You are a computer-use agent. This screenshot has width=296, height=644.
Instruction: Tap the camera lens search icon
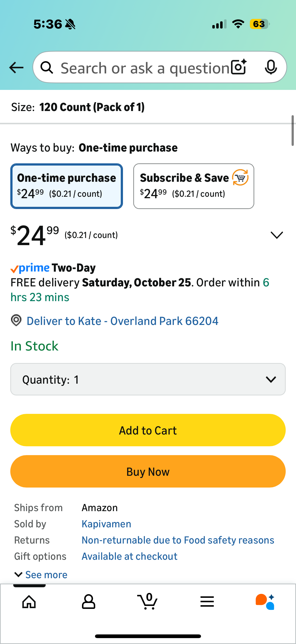239,67
